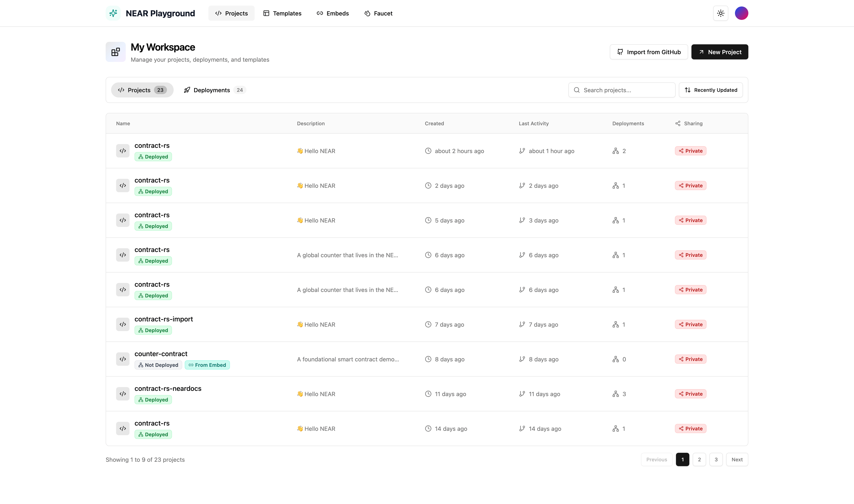This screenshot has height=504, width=854.
Task: Click code icon of contract-rs-import row
Action: 123,324
